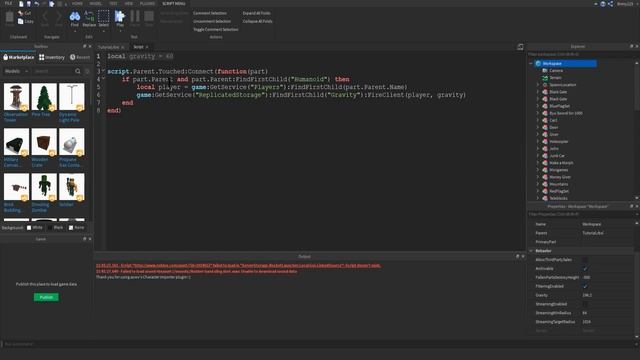Click the Wooden Crate model thumbnail
This screenshot has height=360, width=640.
point(44,142)
